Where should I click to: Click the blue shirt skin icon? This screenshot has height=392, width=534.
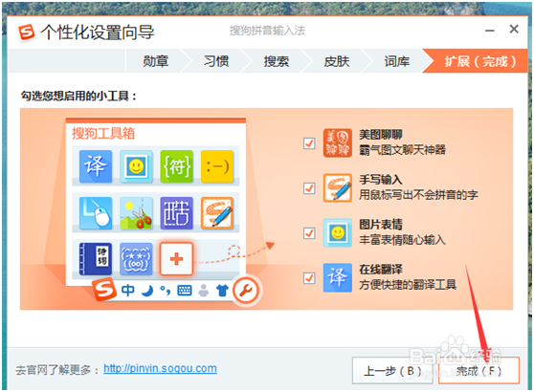(x=222, y=291)
